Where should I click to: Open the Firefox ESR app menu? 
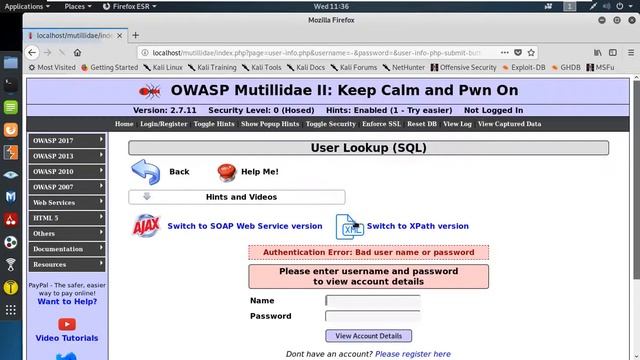(x=129, y=6)
